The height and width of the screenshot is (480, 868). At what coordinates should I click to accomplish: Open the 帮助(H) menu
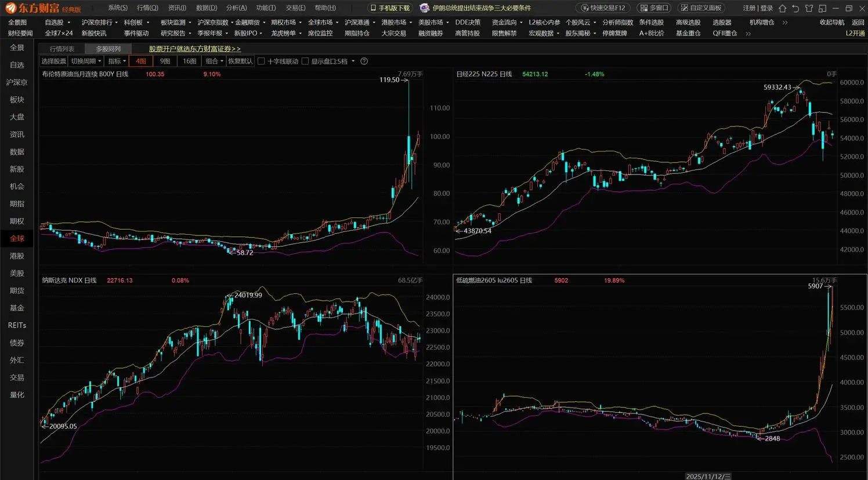[325, 8]
